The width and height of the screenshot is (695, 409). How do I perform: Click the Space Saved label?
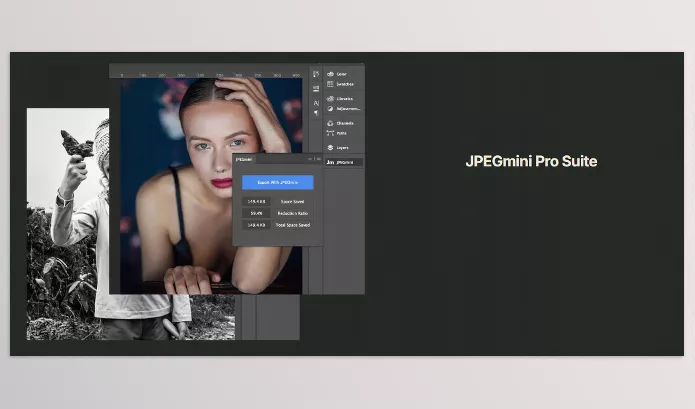[x=293, y=202]
